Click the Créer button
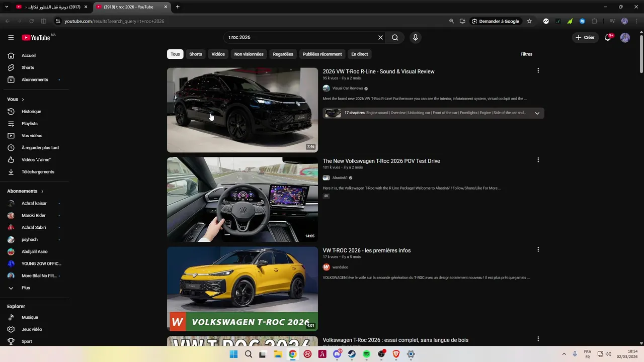The width and height of the screenshot is (644, 362). pos(585,38)
